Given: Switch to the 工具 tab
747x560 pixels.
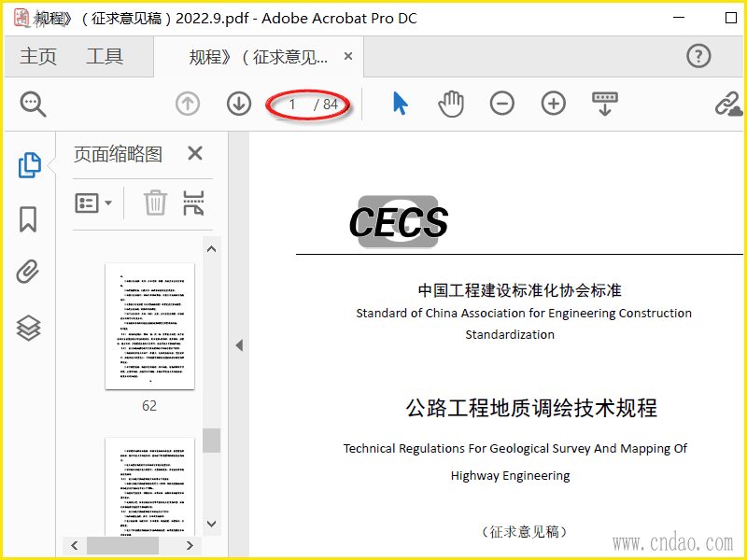Looking at the screenshot, I should [x=105, y=57].
